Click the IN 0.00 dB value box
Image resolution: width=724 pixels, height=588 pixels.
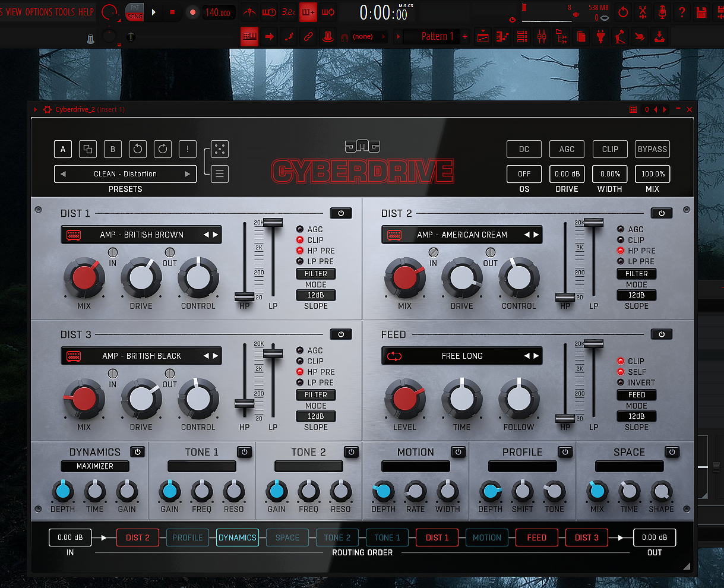click(70, 538)
